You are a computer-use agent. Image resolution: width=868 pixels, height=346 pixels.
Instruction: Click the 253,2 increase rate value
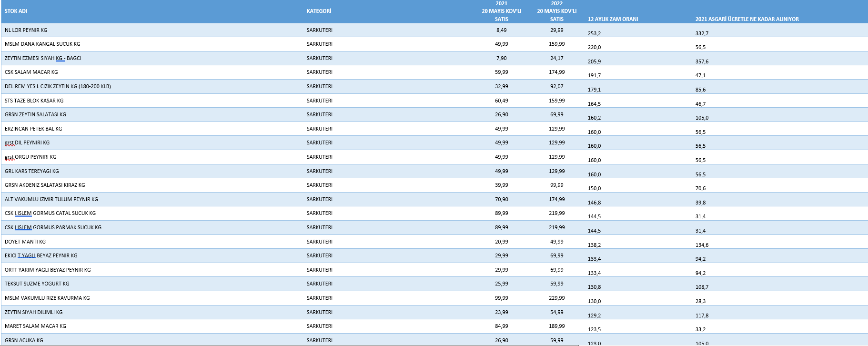click(x=594, y=33)
